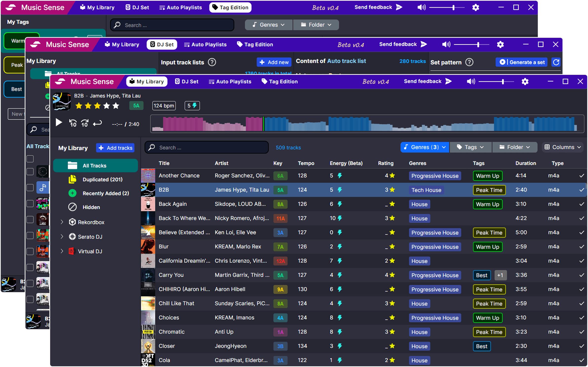588x367 pixels.
Task: Adjust the front window's volume slider
Action: tap(503, 82)
